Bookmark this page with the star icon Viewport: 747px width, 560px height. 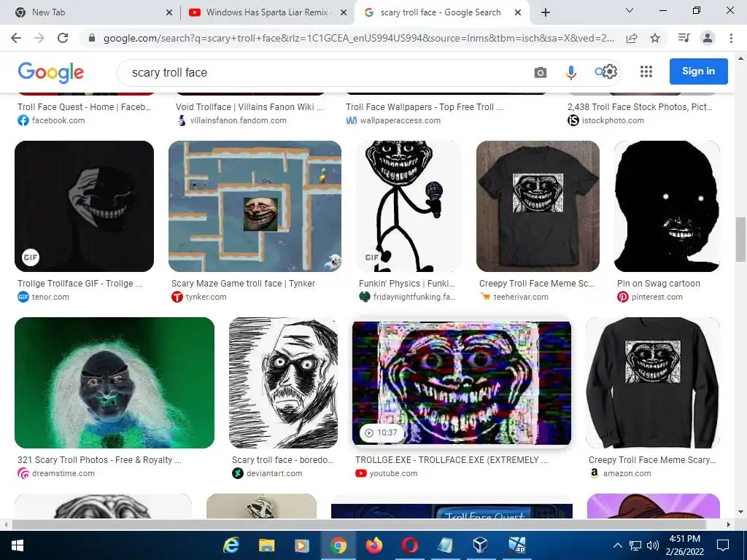(655, 38)
